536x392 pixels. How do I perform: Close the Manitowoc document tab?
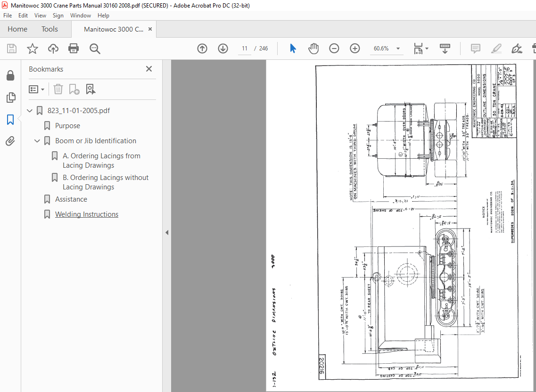pyautogui.click(x=150, y=29)
